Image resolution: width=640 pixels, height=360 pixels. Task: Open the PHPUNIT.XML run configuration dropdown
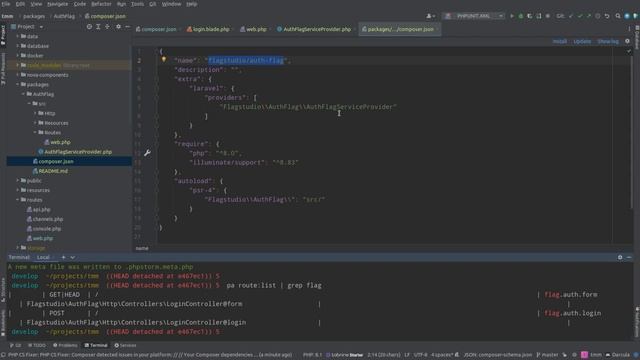pyautogui.click(x=474, y=16)
